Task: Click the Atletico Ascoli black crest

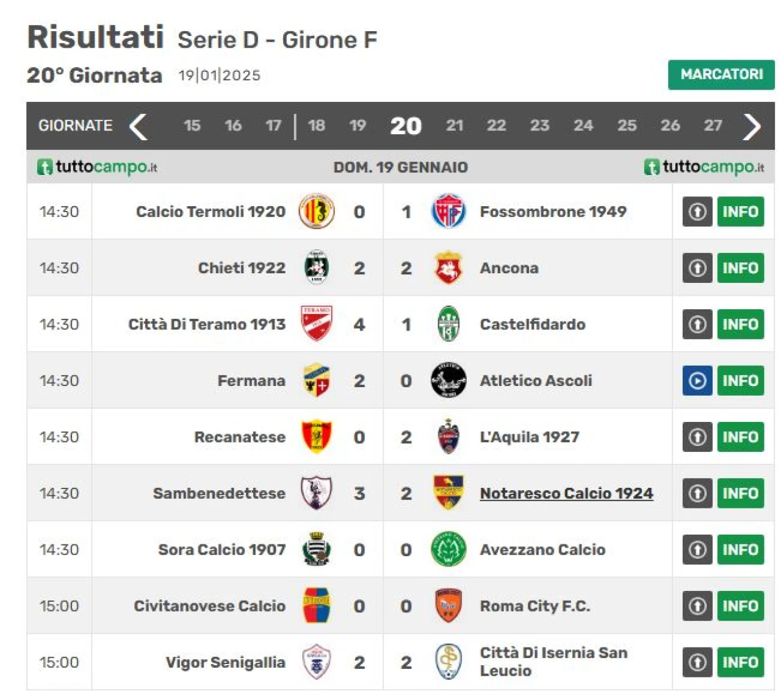Action: 448,380
